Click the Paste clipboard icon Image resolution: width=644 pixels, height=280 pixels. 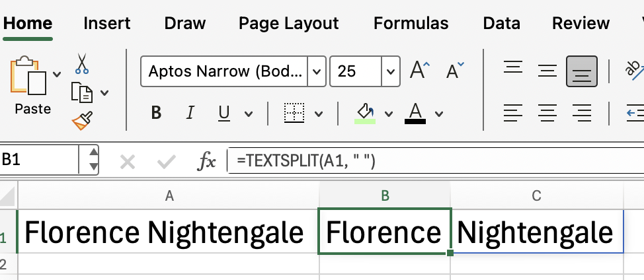[x=28, y=76]
